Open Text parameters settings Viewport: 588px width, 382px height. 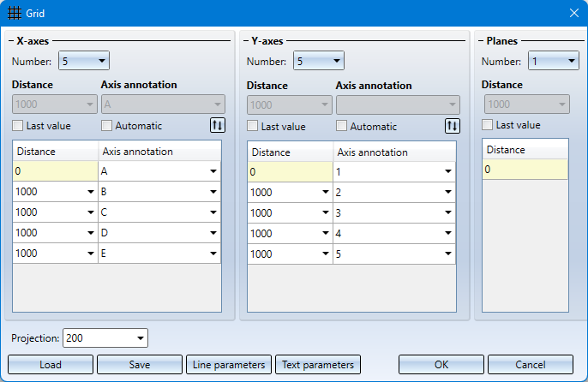(x=318, y=365)
